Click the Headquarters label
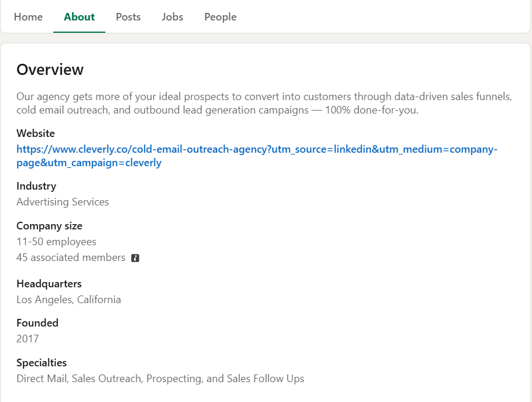 pos(49,284)
